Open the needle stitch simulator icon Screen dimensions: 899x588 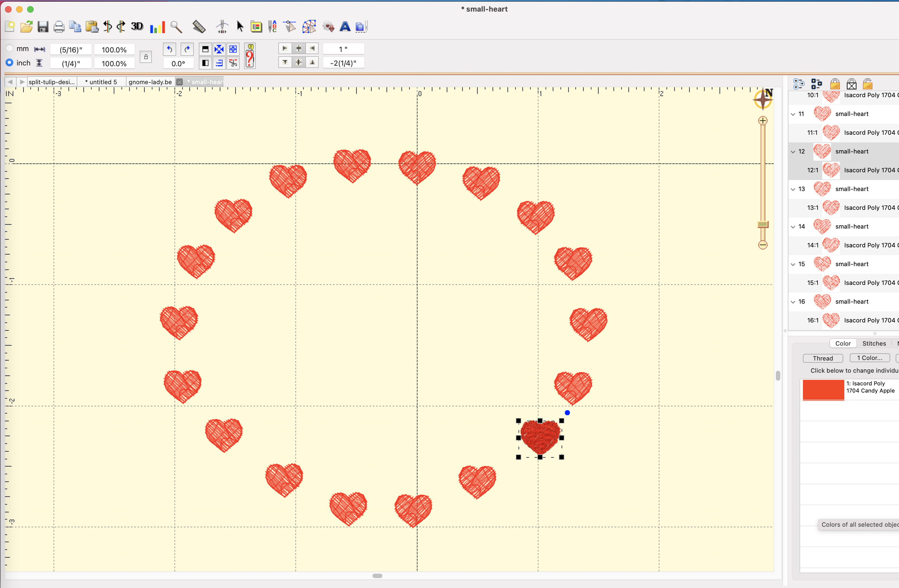222,27
